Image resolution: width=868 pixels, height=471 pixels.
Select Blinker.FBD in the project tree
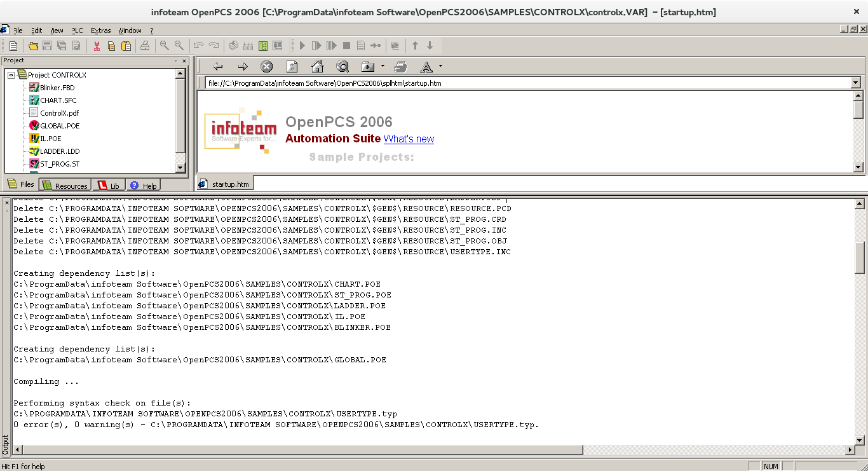coord(57,88)
